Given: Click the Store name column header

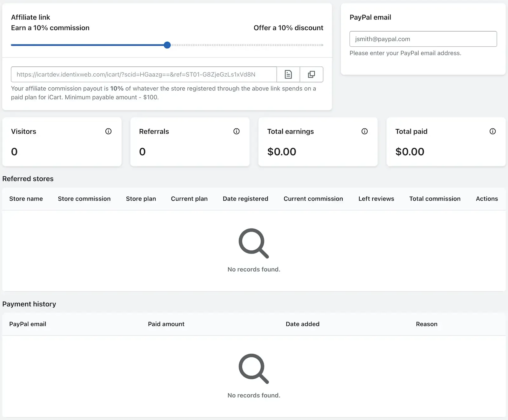Looking at the screenshot, I should 26,199.
